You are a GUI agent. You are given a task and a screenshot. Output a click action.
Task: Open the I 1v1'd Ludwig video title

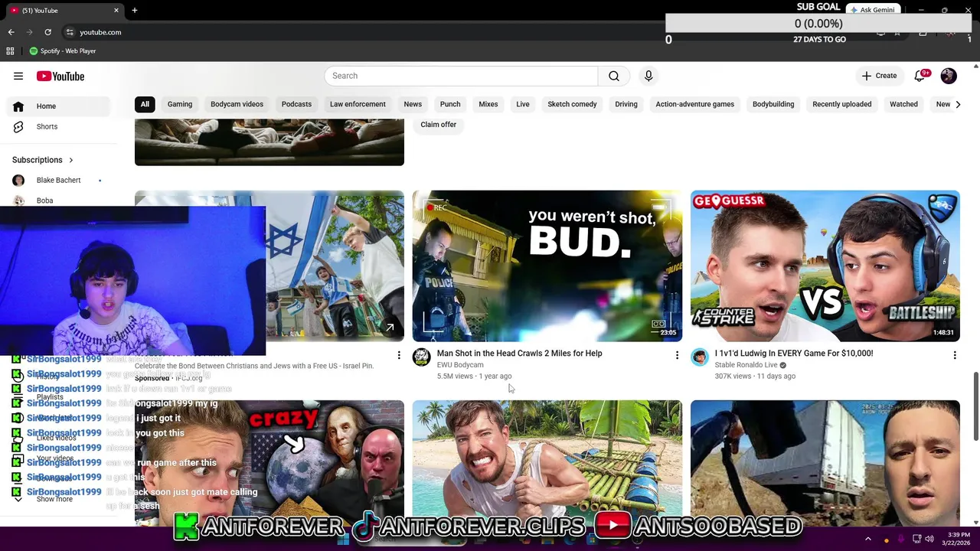[x=794, y=354]
